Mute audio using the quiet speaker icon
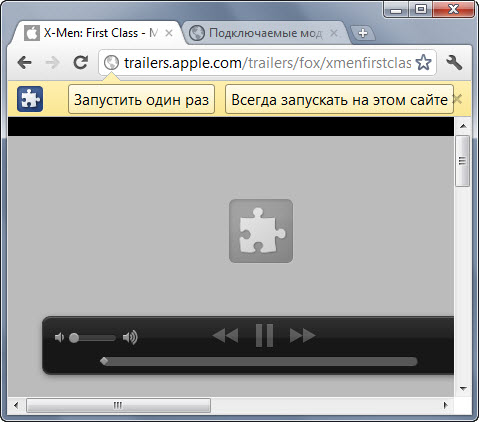Screen dimensions: 479x422 pyautogui.click(x=59, y=338)
